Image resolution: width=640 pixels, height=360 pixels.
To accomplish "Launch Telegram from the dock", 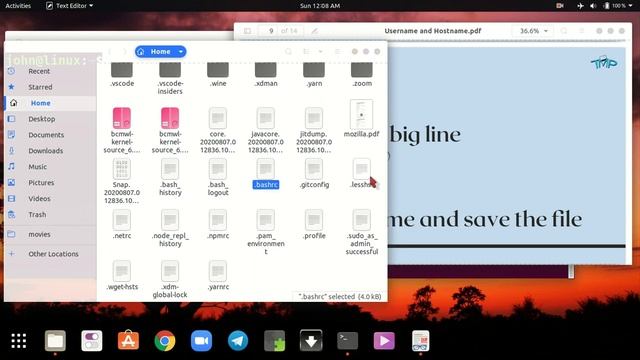I will [238, 341].
